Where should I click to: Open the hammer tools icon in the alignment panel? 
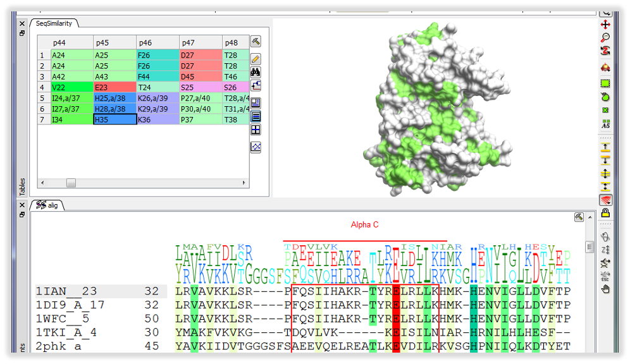[579, 217]
